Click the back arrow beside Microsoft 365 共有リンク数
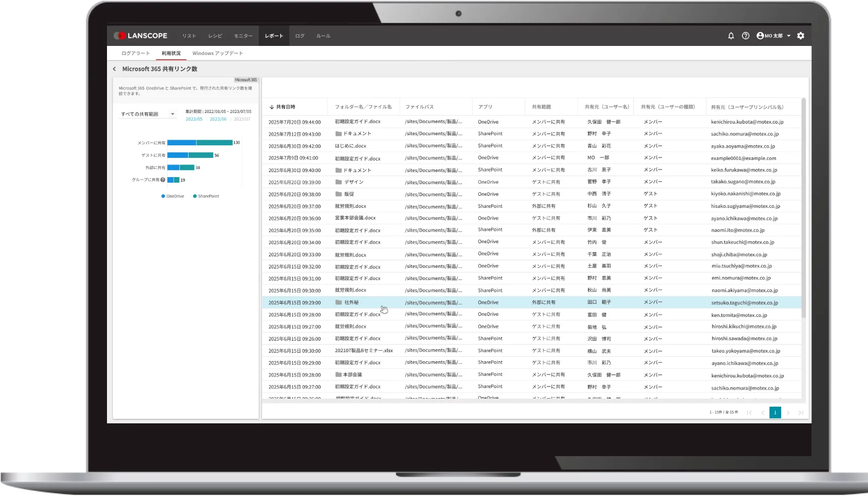Image resolution: width=868 pixels, height=496 pixels. tap(115, 69)
